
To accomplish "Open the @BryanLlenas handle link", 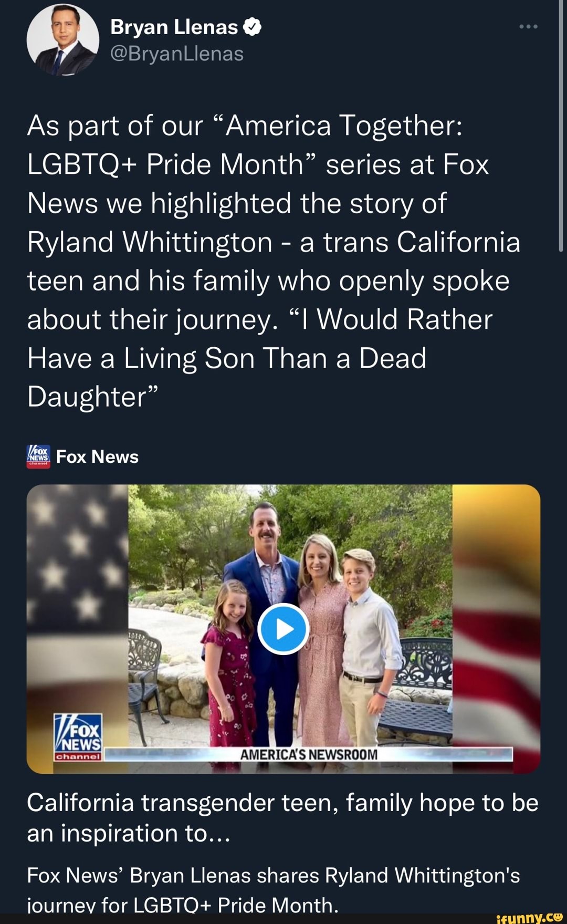I will pyautogui.click(x=177, y=54).
